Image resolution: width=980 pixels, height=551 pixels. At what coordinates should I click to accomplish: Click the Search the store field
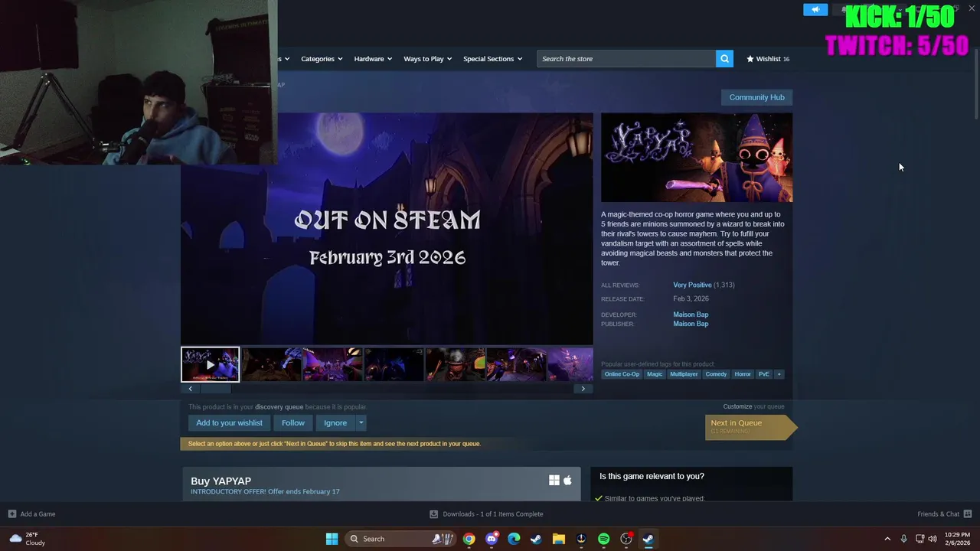[626, 58]
